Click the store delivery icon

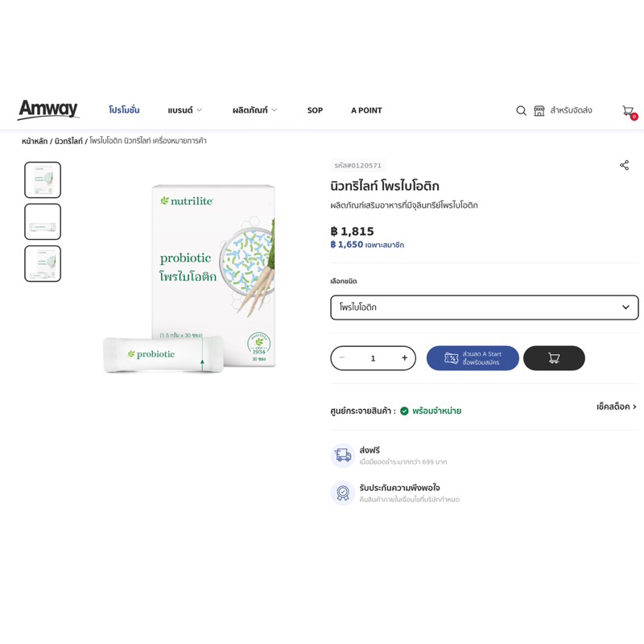(539, 110)
